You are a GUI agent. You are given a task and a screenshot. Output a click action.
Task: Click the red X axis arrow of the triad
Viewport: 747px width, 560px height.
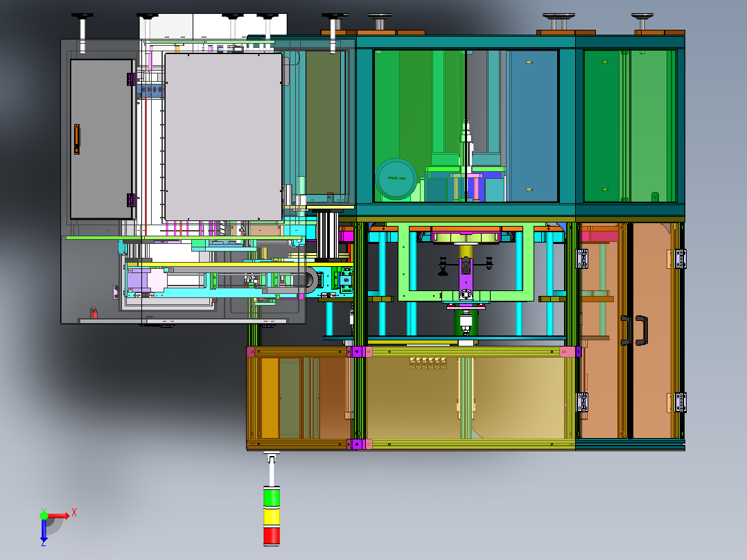[x=59, y=516]
